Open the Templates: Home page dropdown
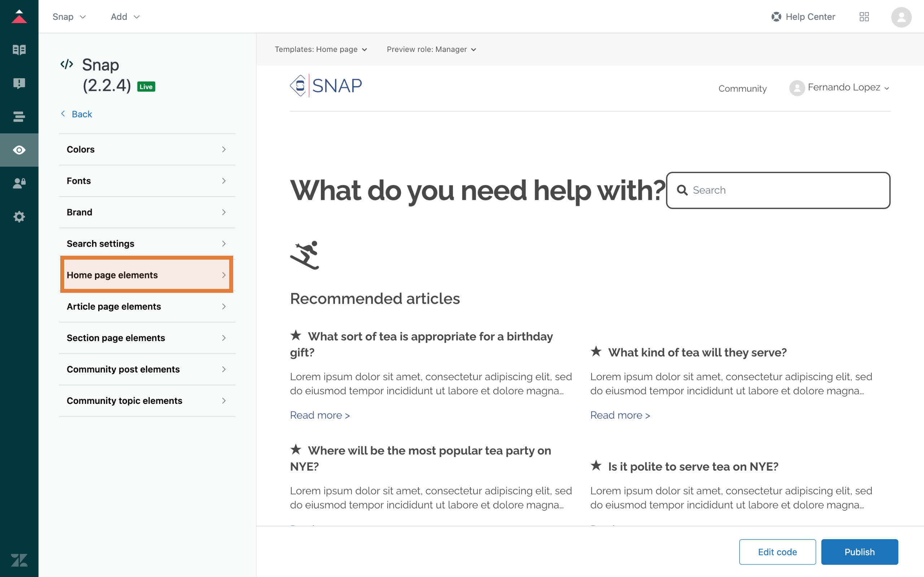The height and width of the screenshot is (577, 924). pyautogui.click(x=321, y=49)
